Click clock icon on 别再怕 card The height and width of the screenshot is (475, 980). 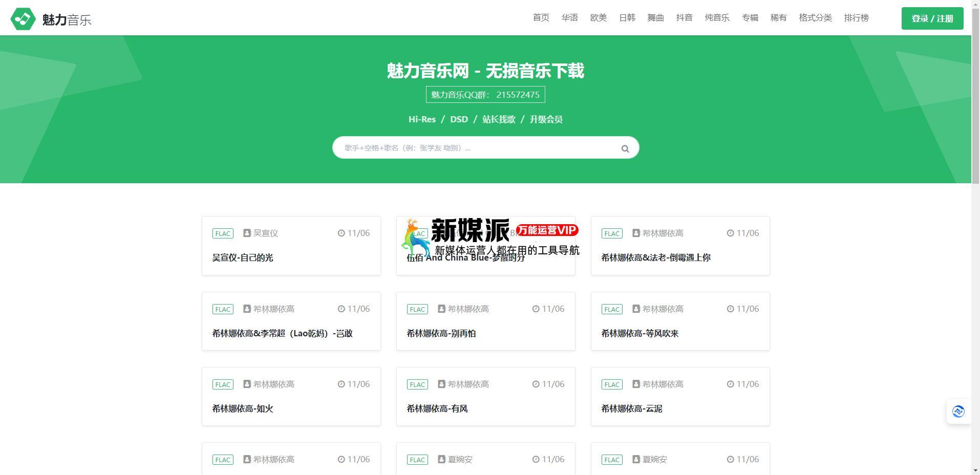(x=536, y=309)
